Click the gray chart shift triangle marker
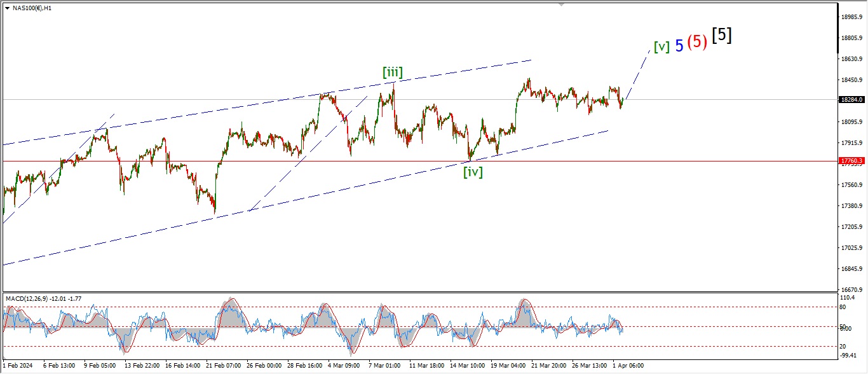The image size is (868, 374). tap(561, 4)
